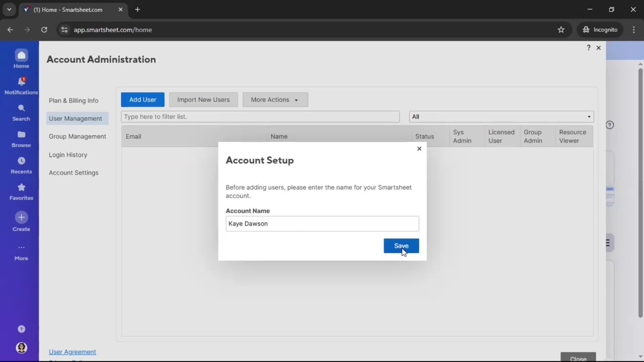Expand the More Actions dropdown

click(275, 100)
